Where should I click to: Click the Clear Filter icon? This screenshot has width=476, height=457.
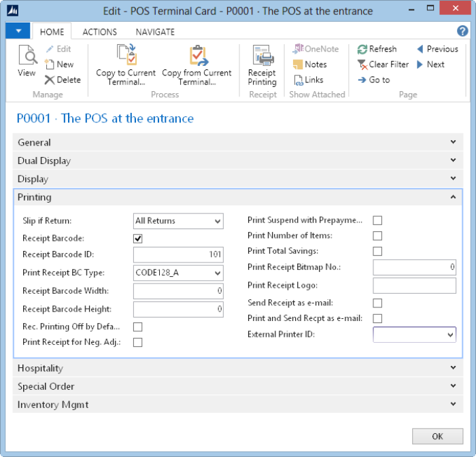pos(362,65)
